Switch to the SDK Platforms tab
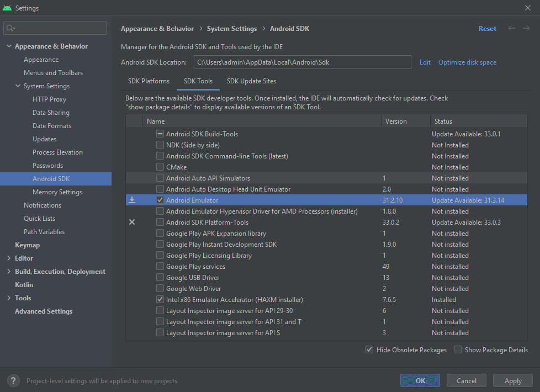The height and width of the screenshot is (392, 540). [149, 81]
